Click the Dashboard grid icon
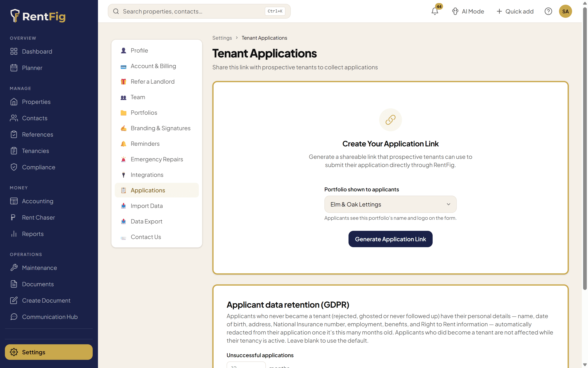 click(x=14, y=51)
